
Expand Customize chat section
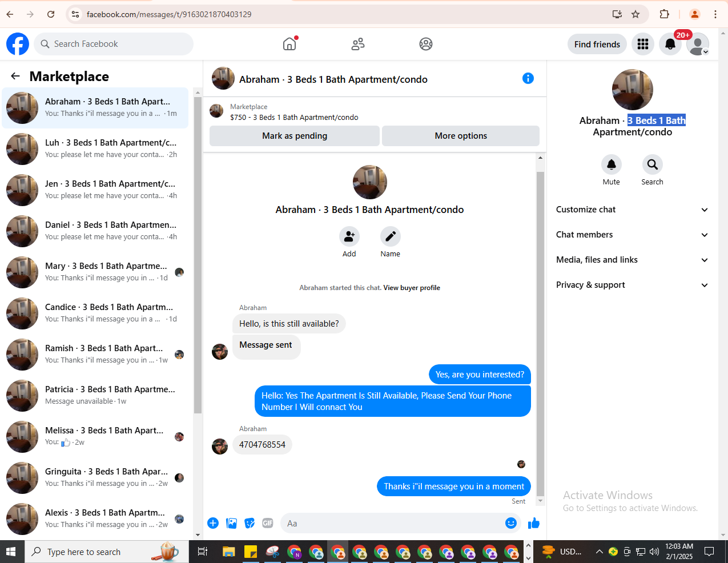point(632,210)
